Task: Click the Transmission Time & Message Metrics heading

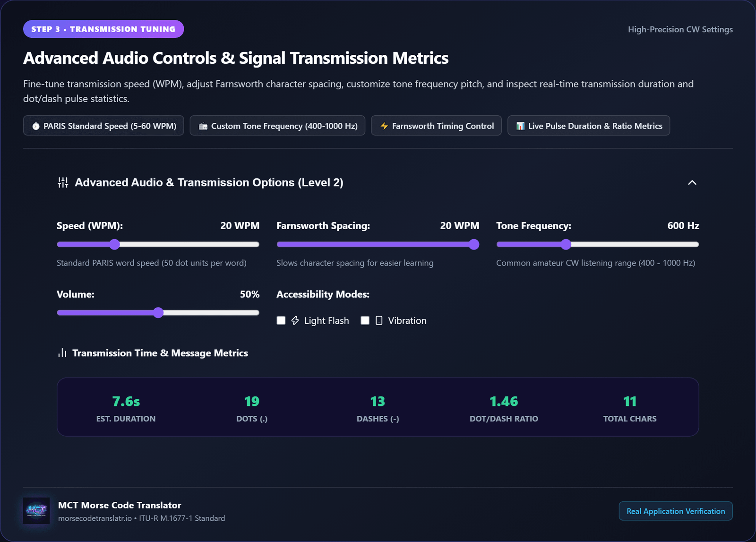Action: tap(160, 353)
